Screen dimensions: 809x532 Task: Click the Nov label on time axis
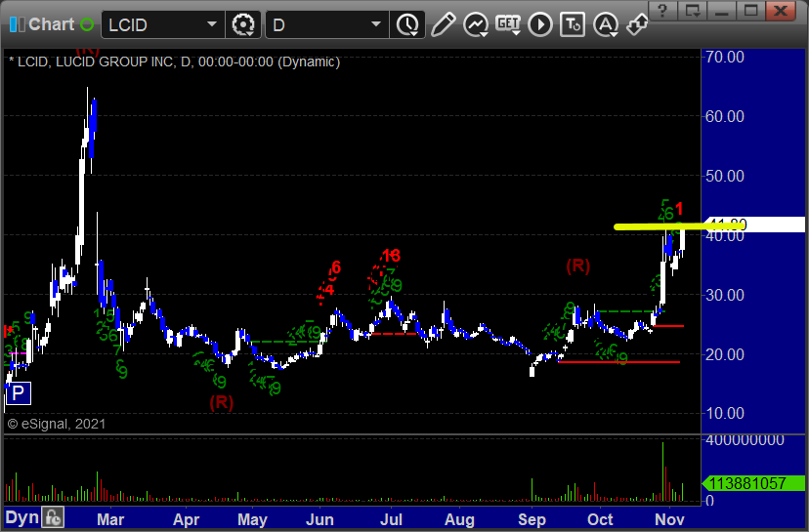pyautogui.click(x=669, y=519)
